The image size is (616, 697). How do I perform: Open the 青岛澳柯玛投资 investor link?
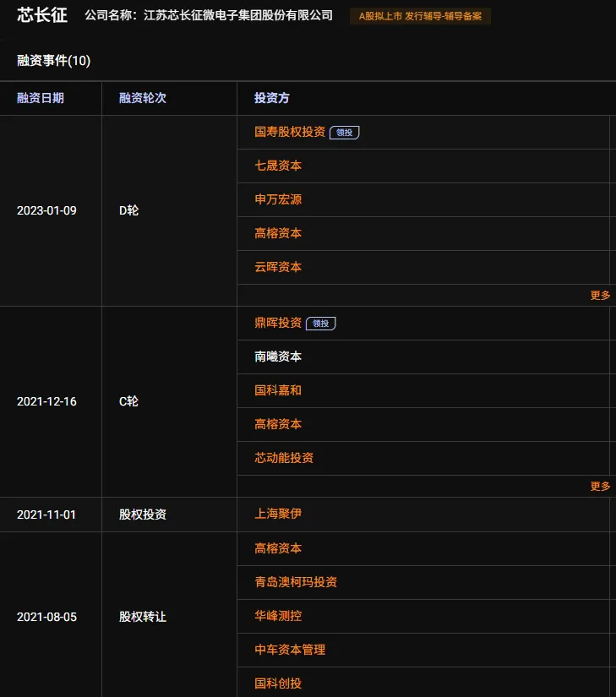(x=296, y=582)
